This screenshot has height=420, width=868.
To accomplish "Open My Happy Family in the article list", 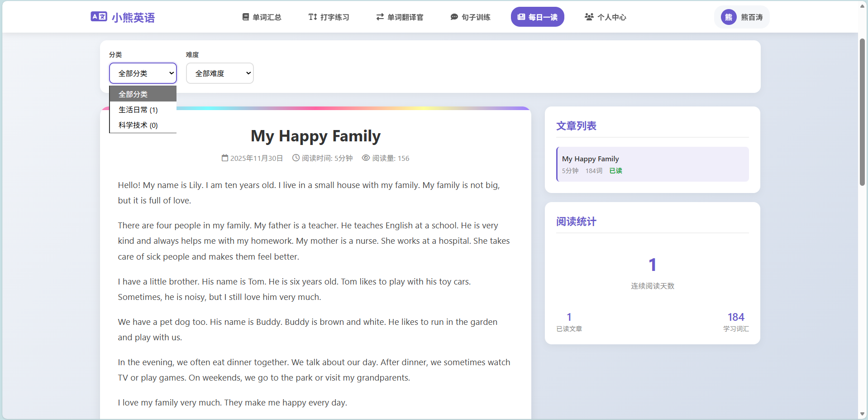I will 652,164.
